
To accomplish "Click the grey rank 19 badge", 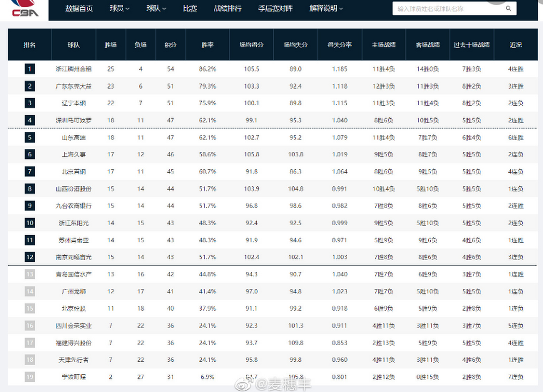I will click(30, 377).
